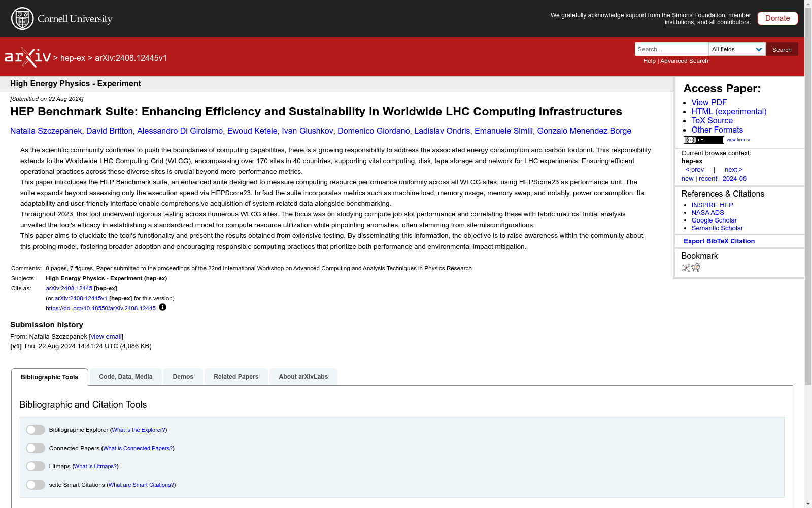Click the Donate button
Screen dimensions: 812x508
[777, 18]
